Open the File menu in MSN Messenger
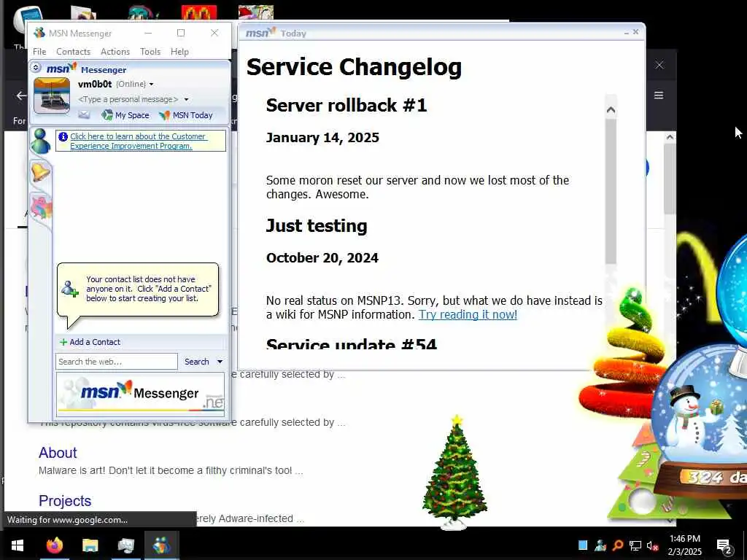 [39, 52]
